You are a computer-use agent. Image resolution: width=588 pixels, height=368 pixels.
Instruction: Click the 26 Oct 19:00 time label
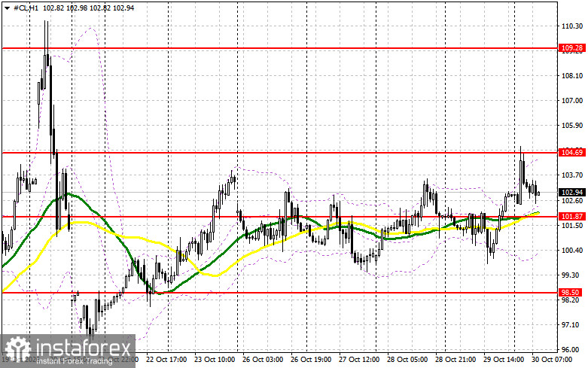pyautogui.click(x=311, y=360)
